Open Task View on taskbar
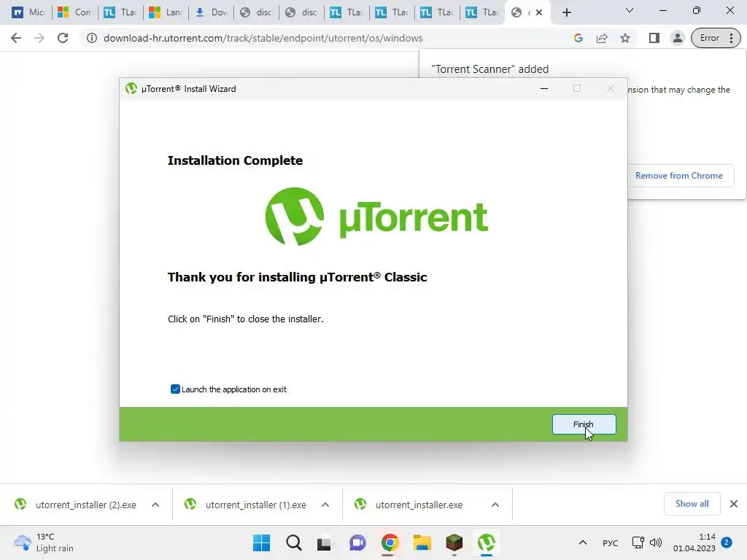Viewport: 747px width, 560px height. point(325,542)
